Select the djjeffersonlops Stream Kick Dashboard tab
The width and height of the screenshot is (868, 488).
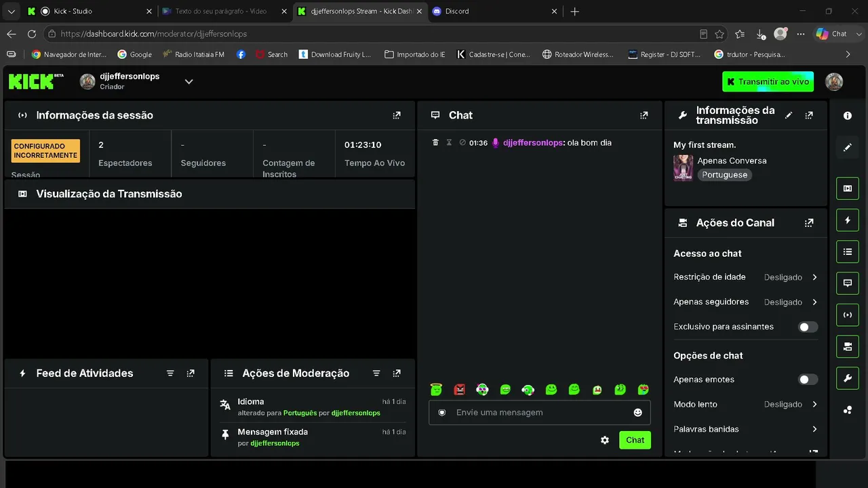coord(360,12)
